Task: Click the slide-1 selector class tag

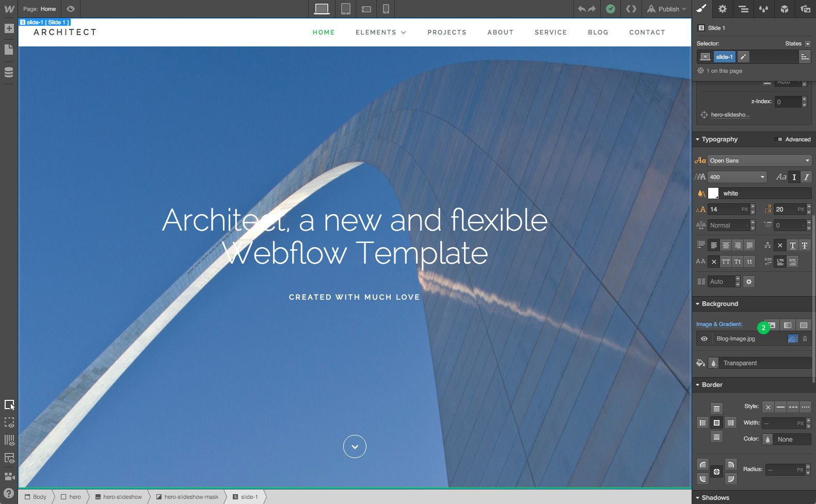Action: (x=724, y=57)
